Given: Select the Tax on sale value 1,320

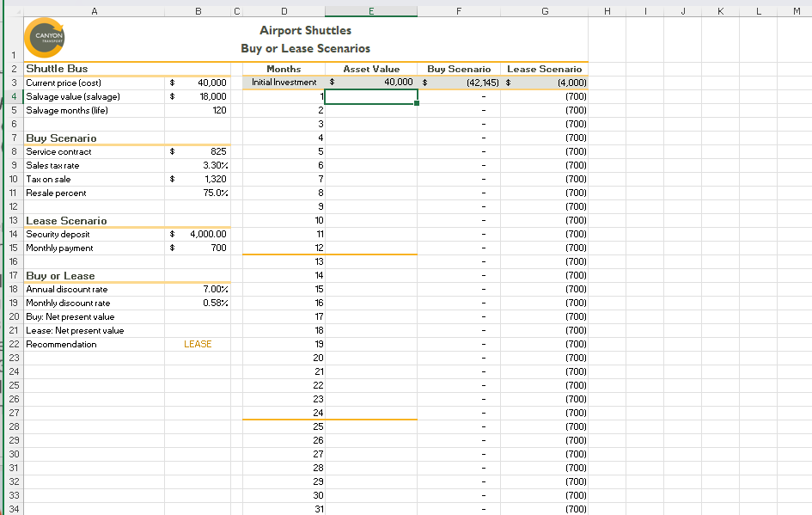Looking at the screenshot, I should pyautogui.click(x=198, y=179).
